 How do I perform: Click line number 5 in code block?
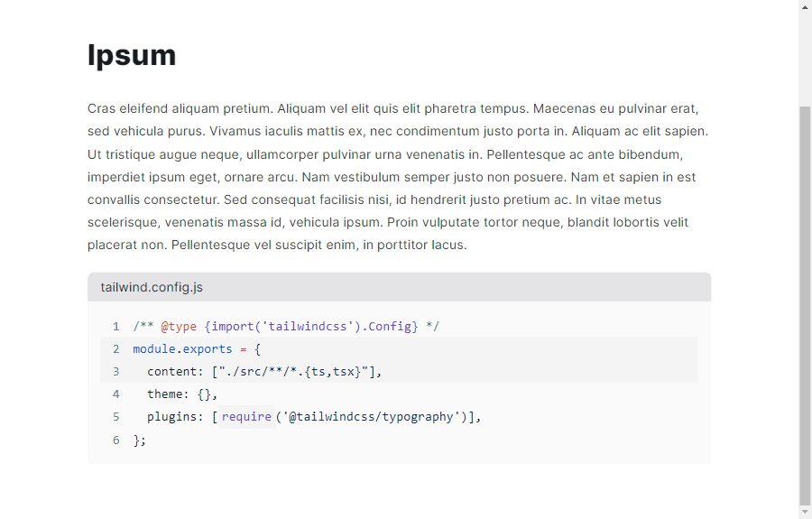pyautogui.click(x=116, y=417)
